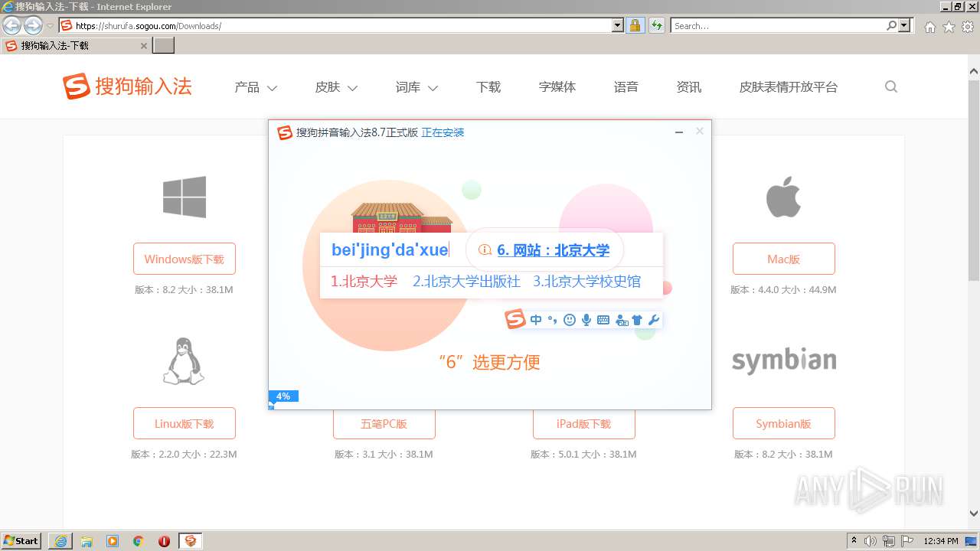The width and height of the screenshot is (980, 551).
Task: Click the 12:34 PM taskbar clock
Action: click(x=941, y=541)
